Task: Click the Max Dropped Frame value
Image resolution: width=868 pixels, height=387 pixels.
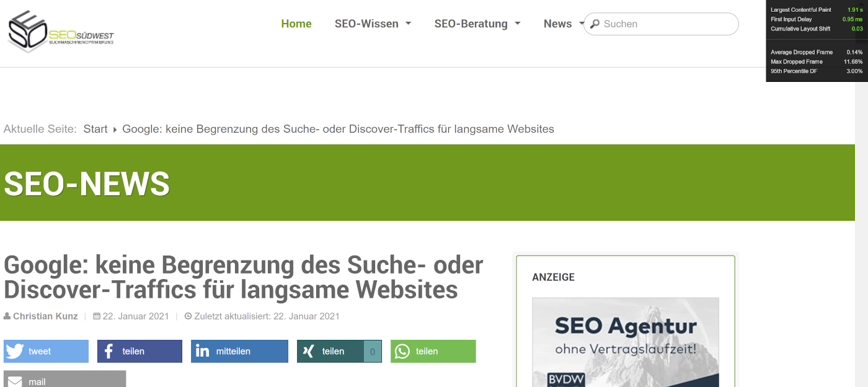Action: point(853,61)
